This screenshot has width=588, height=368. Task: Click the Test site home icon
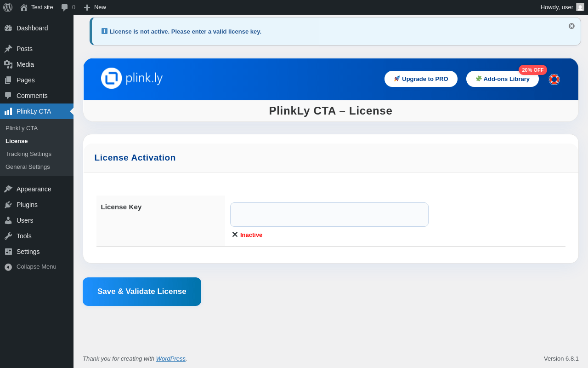pyautogui.click(x=24, y=7)
